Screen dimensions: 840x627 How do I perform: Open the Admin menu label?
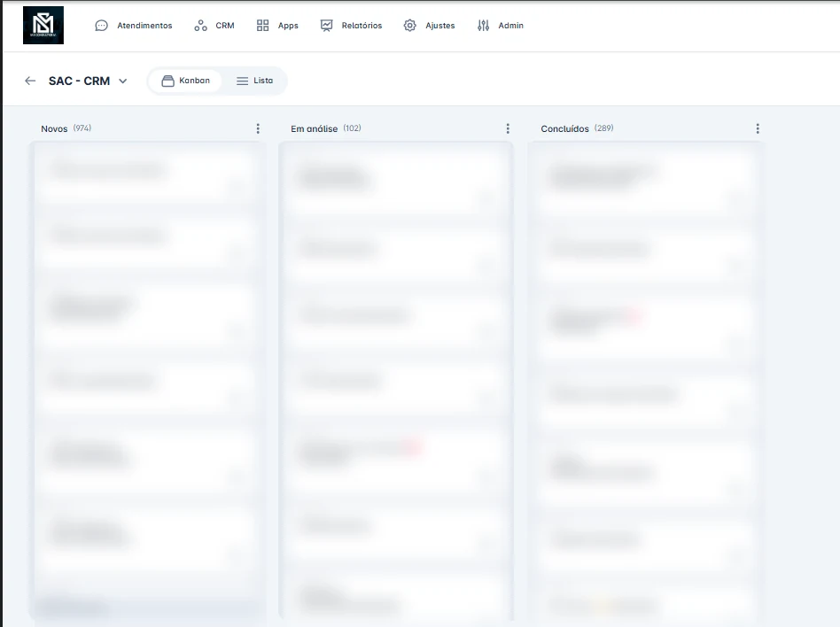[510, 26]
